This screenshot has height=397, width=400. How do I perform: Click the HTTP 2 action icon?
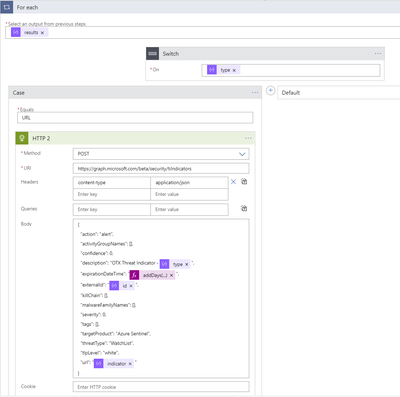coord(22,138)
